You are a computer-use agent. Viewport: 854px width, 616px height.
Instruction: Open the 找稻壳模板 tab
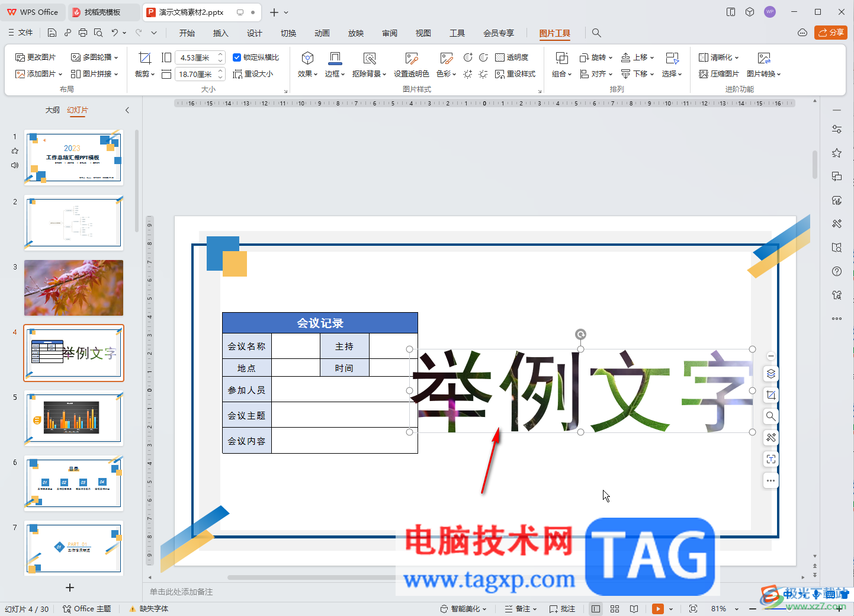click(x=102, y=12)
